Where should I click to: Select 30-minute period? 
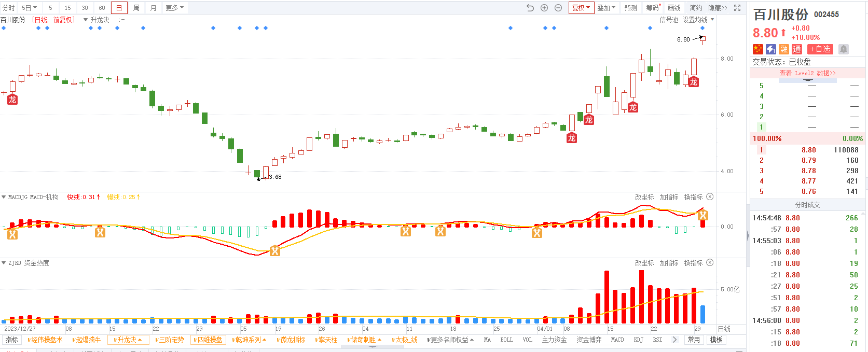pyautogui.click(x=85, y=8)
